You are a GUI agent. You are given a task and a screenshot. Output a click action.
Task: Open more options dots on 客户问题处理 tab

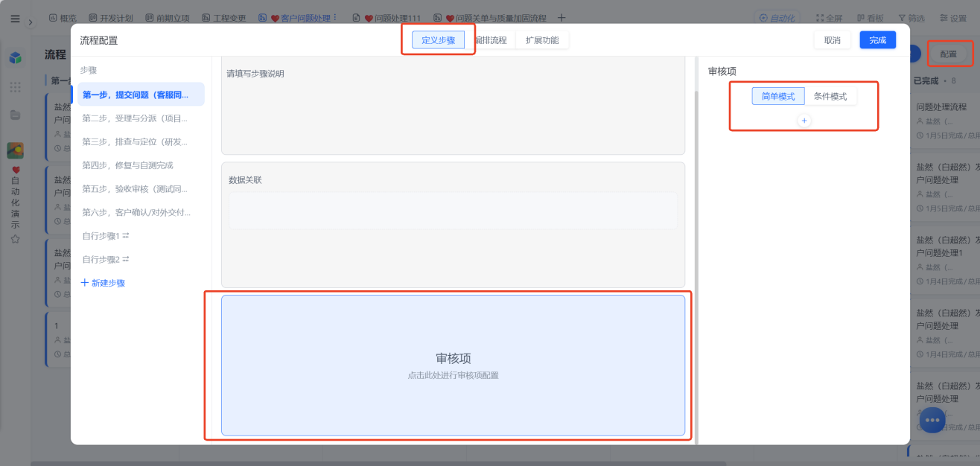tap(334, 18)
